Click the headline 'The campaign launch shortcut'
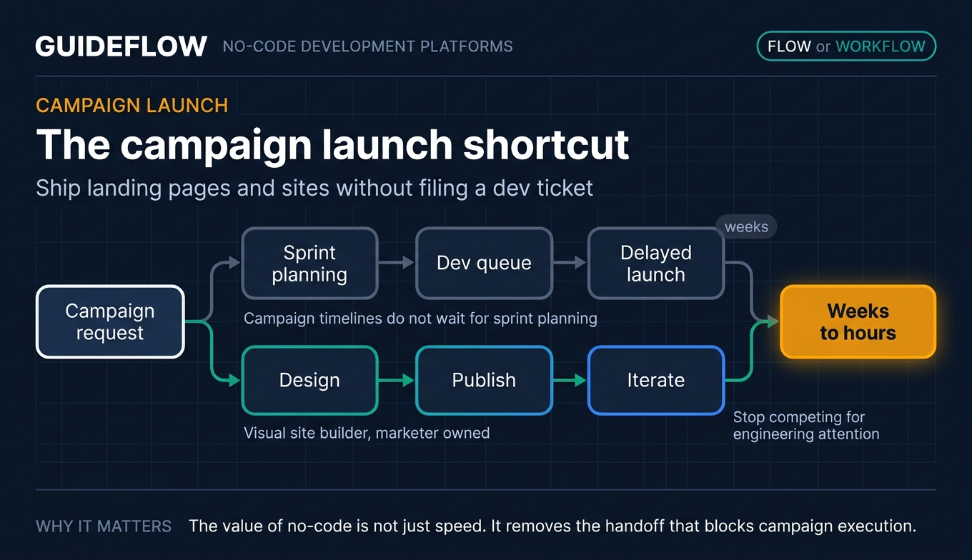The width and height of the screenshot is (972, 560). coord(333,145)
